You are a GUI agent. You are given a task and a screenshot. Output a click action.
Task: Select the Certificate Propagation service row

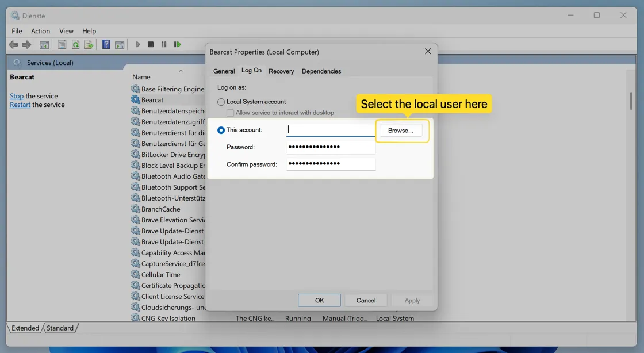click(168, 285)
